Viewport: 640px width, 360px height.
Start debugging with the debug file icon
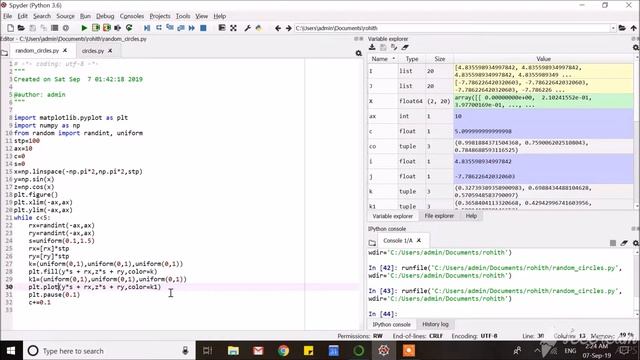tap(147, 28)
